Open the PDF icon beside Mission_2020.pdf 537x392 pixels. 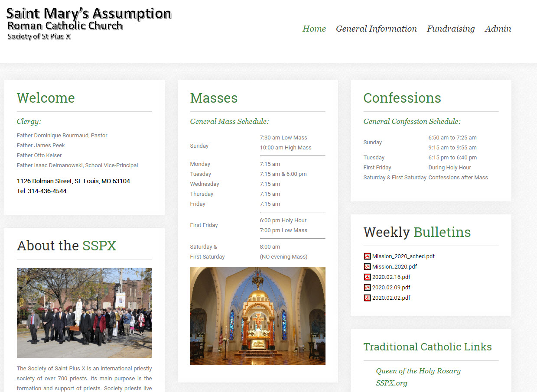[367, 266]
